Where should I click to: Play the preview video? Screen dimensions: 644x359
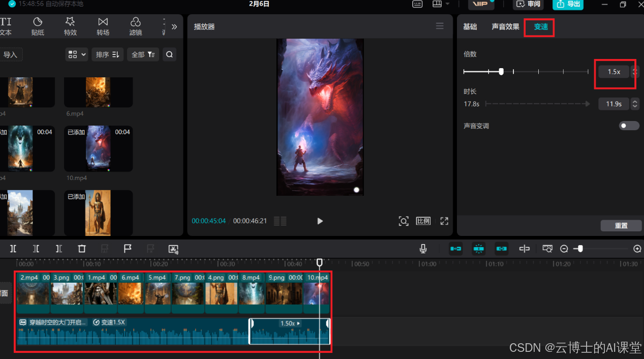[320, 221]
